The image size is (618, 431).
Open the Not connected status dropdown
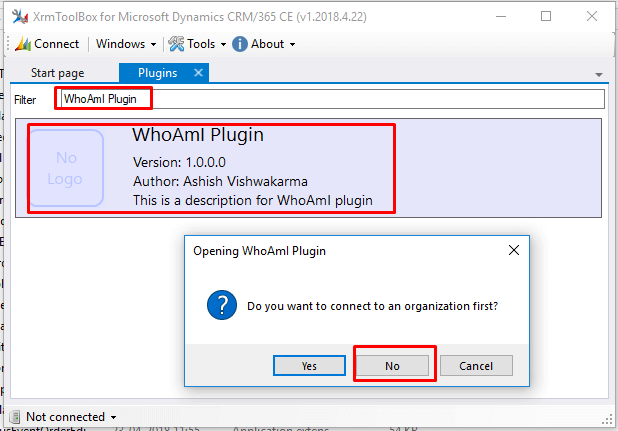71,417
